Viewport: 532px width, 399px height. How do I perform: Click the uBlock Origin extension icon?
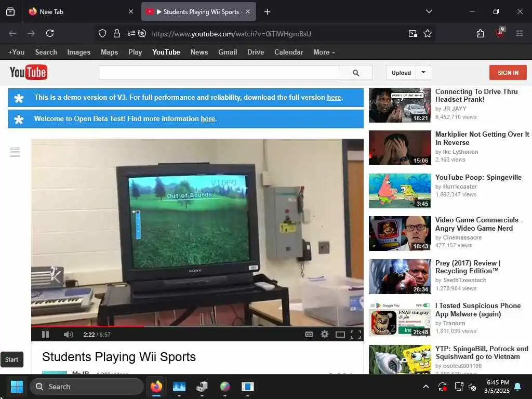pyautogui.click(x=500, y=33)
